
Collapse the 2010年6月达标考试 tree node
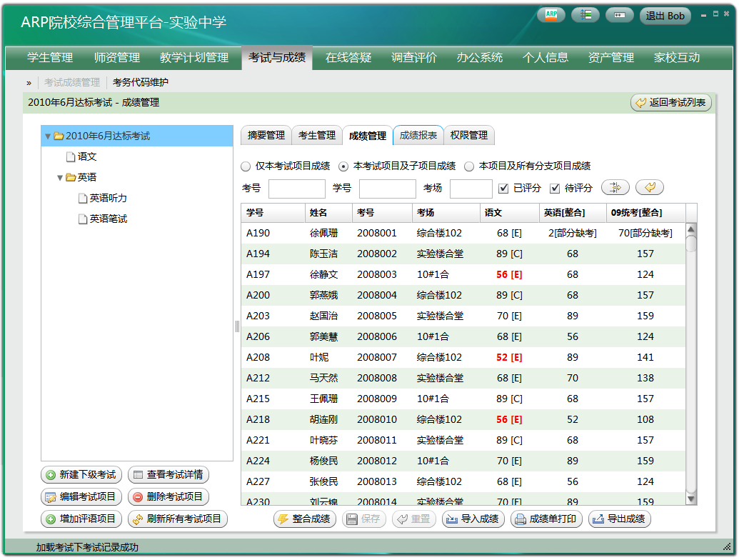tap(48, 136)
